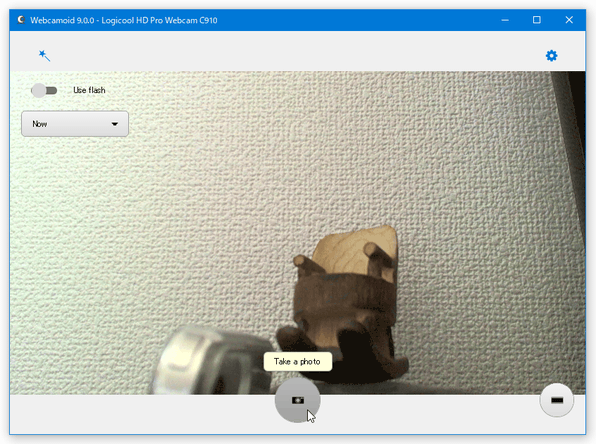Click the Use flash label text
596x444 pixels.
coord(89,90)
